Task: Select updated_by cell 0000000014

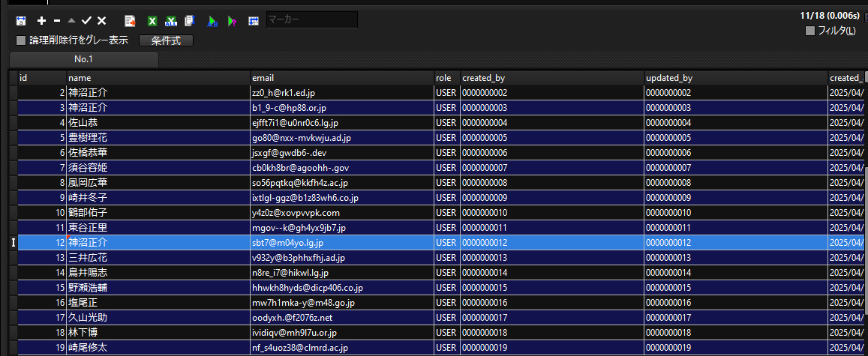Action: [x=736, y=273]
